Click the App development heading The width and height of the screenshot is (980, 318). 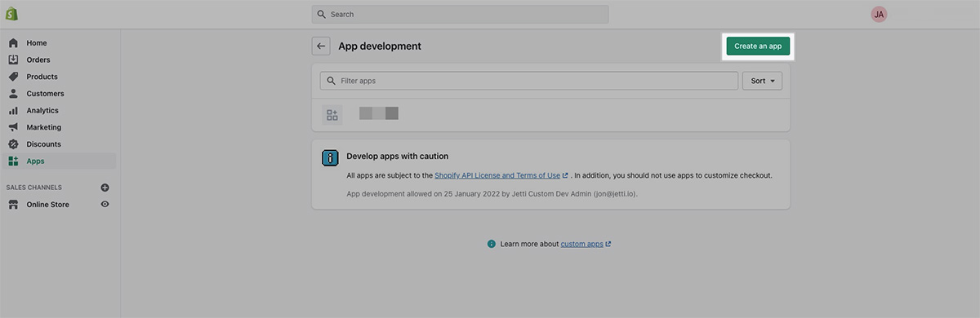tap(380, 46)
